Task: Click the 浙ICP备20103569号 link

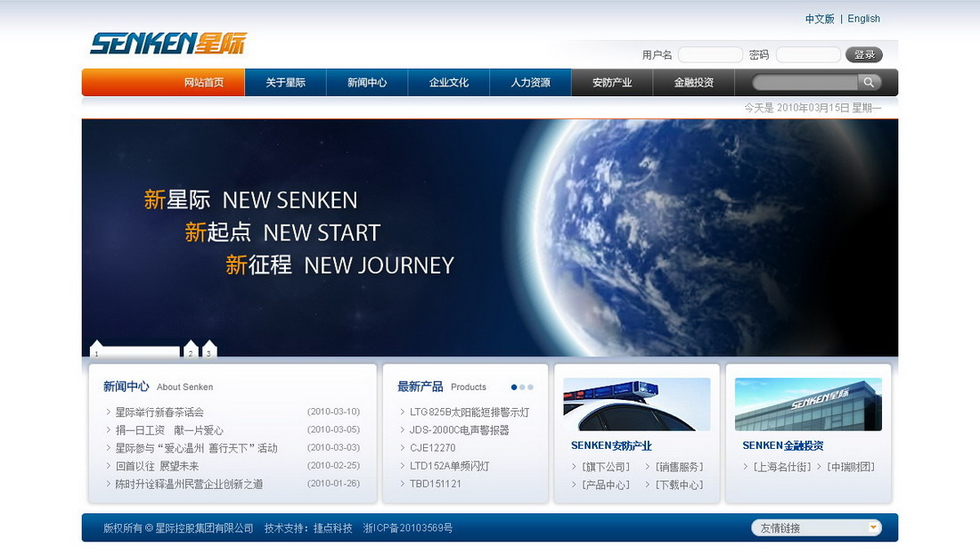Action: (407, 528)
